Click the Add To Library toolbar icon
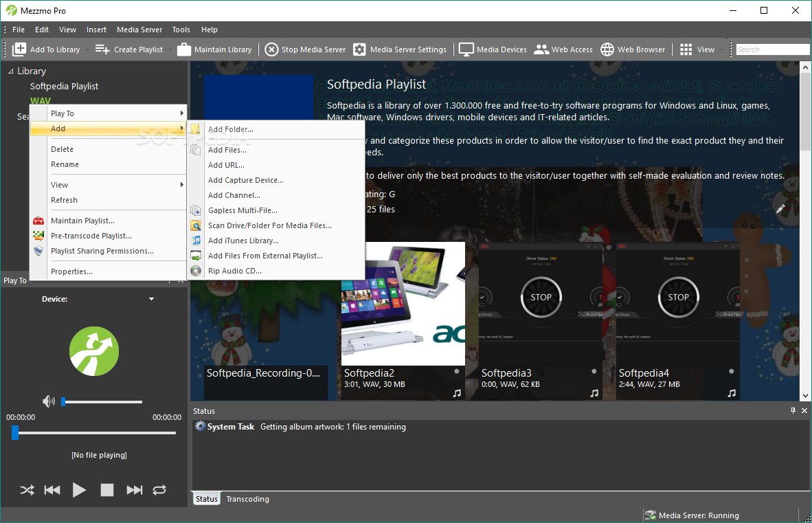This screenshot has width=812, height=523. tap(19, 49)
